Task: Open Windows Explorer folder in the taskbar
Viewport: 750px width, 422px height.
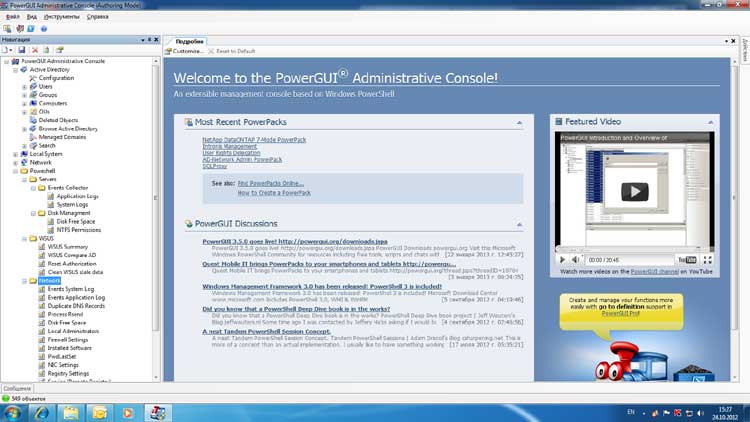Action: 71,412
